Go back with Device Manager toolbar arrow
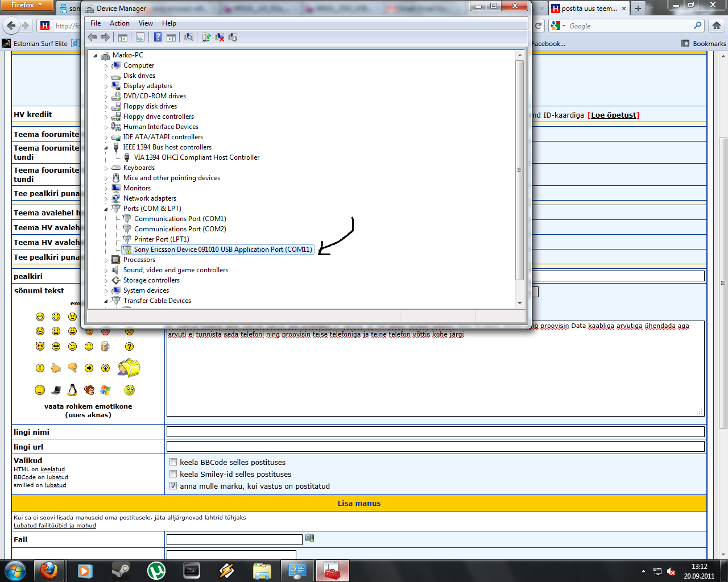The width and height of the screenshot is (728, 582). (92, 37)
